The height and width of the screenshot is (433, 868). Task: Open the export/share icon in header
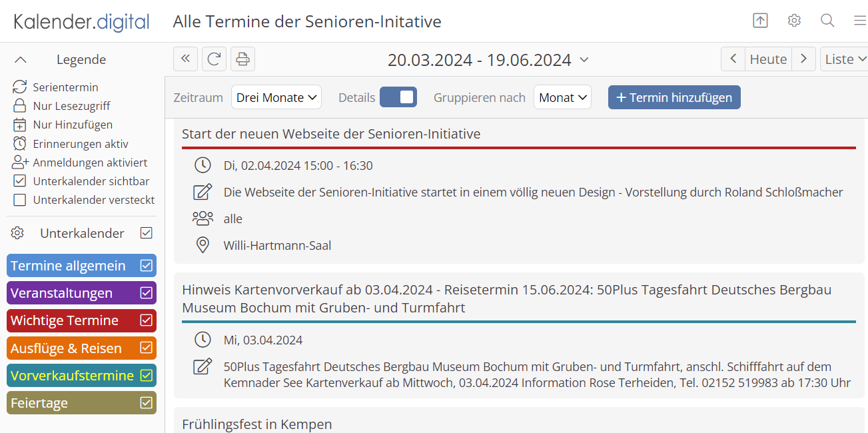coord(760,21)
